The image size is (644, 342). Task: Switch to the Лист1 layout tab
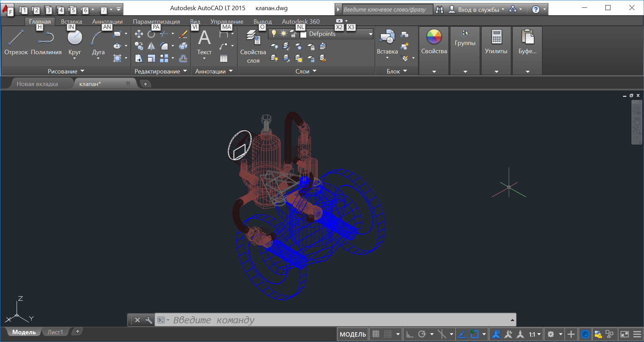click(x=55, y=332)
